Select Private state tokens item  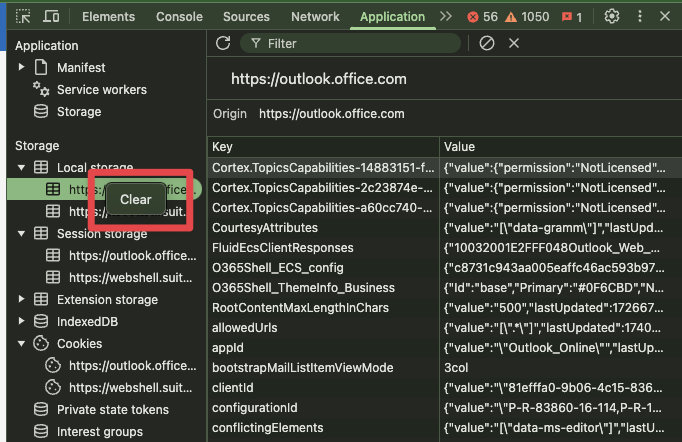tap(112, 409)
